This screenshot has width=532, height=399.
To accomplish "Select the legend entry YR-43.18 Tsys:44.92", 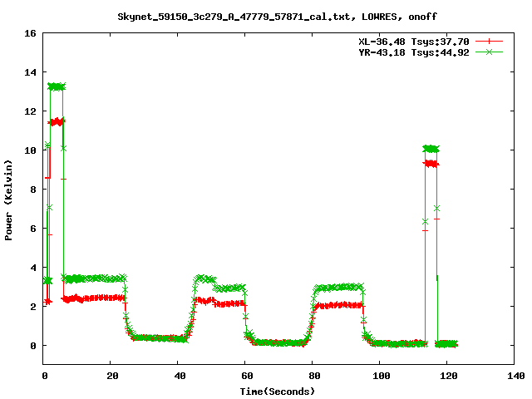I will pos(414,52).
